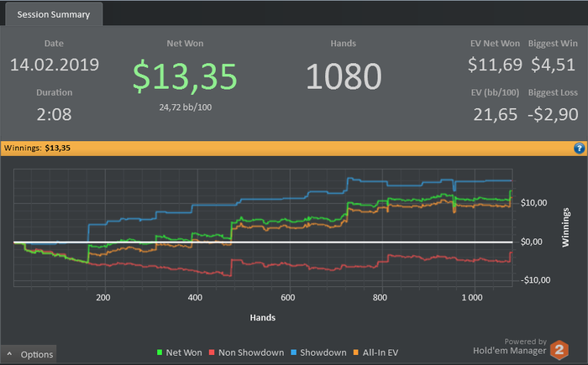
Task: Click the $10,00 label on the winnings axis
Action: (533, 203)
